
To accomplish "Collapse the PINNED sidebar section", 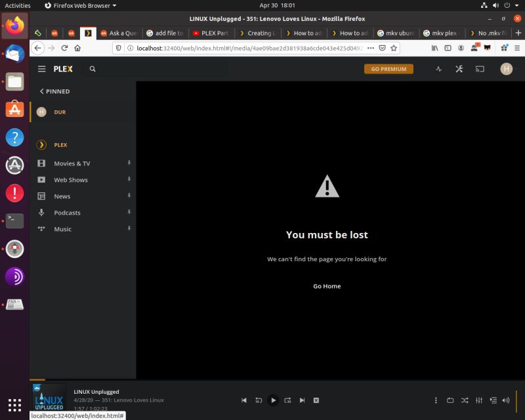I will tap(54, 91).
